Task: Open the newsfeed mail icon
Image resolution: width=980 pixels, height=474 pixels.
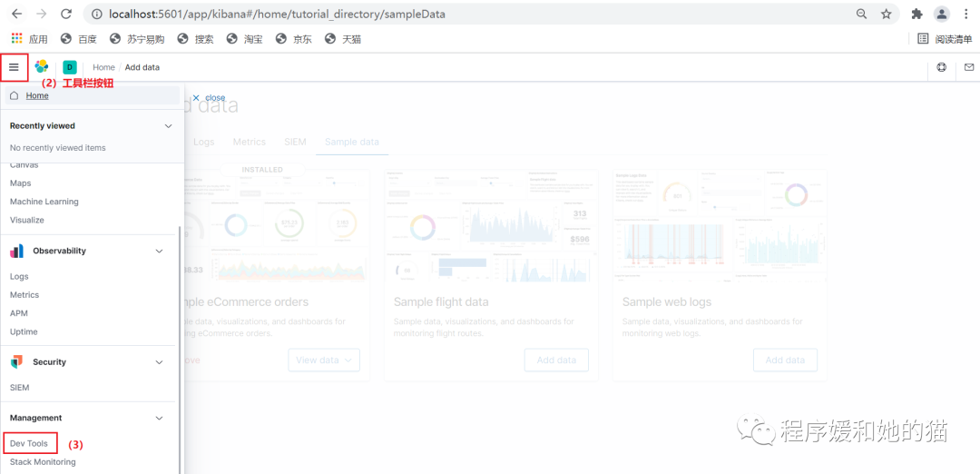Action: point(969,67)
